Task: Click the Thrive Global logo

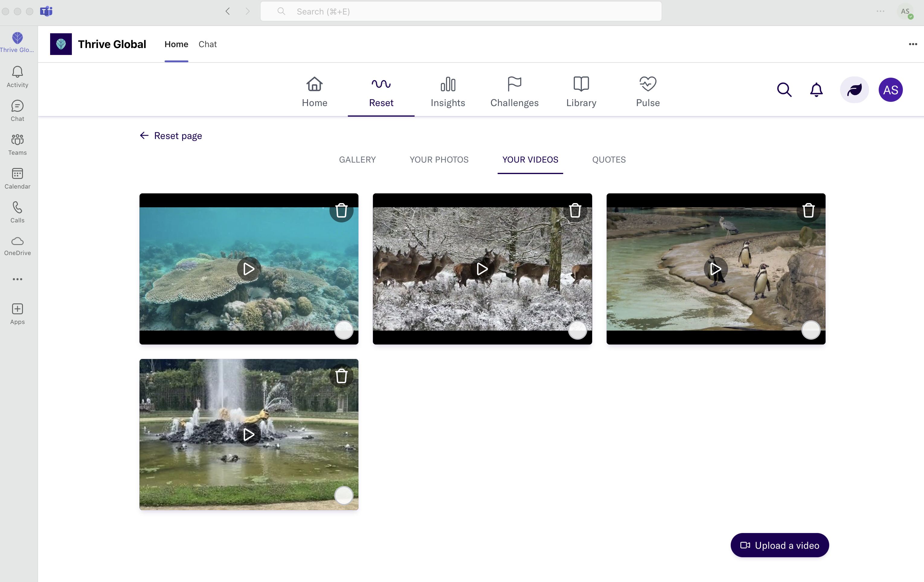Action: click(61, 44)
